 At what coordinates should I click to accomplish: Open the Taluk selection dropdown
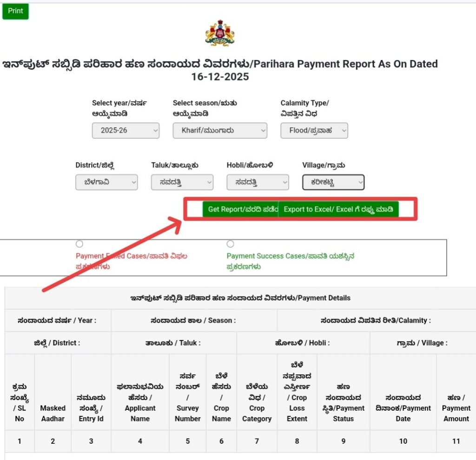(x=182, y=183)
